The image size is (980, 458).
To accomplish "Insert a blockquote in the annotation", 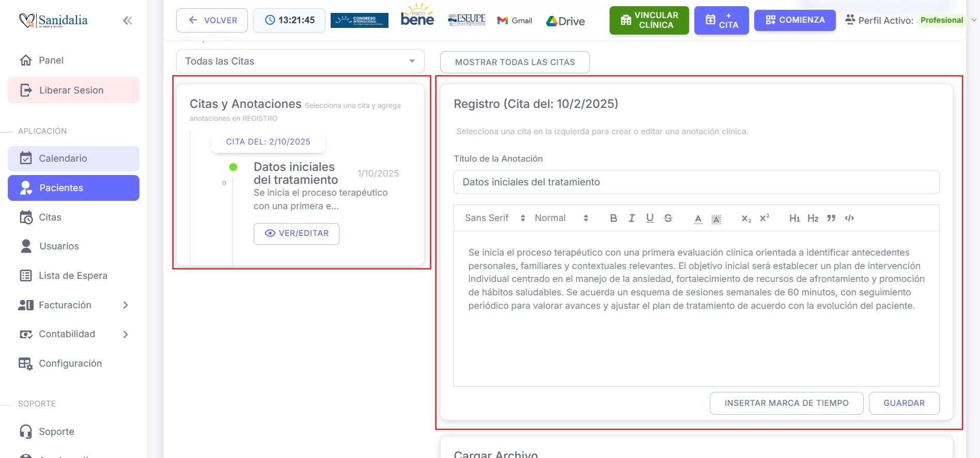I will click(x=831, y=218).
